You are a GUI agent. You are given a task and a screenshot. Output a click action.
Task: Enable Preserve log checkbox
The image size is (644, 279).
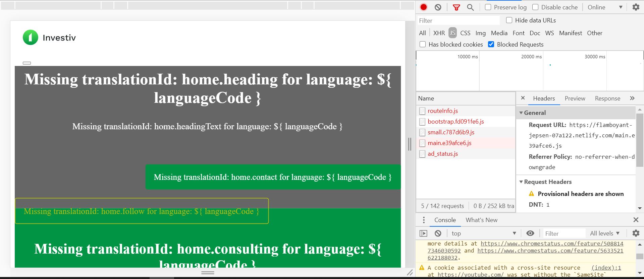(488, 7)
